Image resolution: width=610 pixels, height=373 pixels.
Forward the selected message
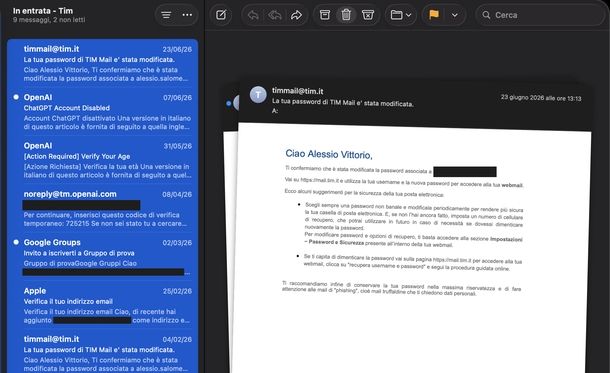pyautogui.click(x=296, y=15)
